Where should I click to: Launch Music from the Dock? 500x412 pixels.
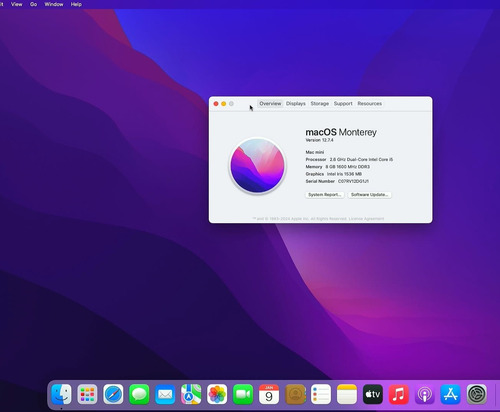click(x=399, y=394)
